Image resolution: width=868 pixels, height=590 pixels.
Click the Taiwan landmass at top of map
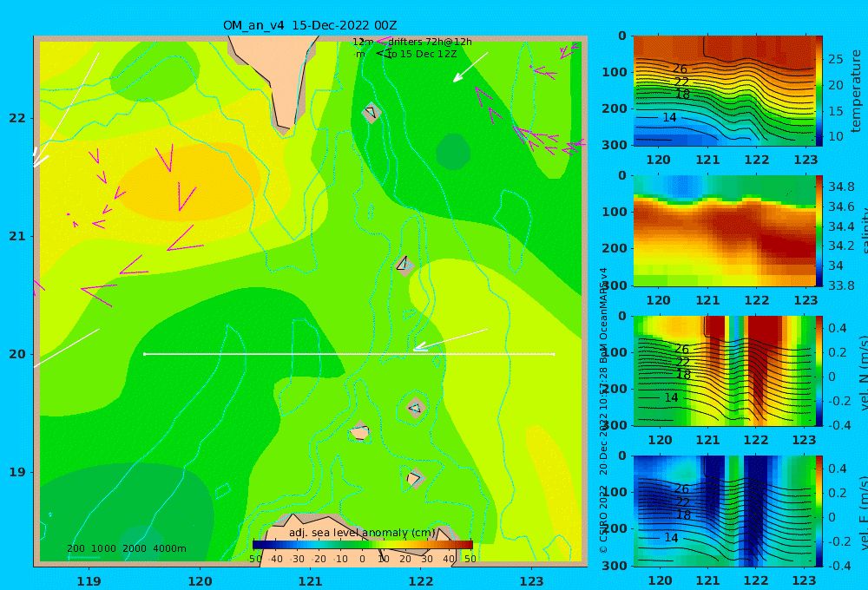[277, 77]
